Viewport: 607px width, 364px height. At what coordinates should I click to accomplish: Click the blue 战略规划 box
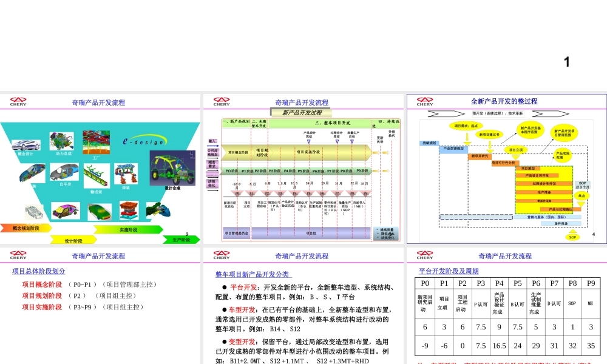pos(429,143)
